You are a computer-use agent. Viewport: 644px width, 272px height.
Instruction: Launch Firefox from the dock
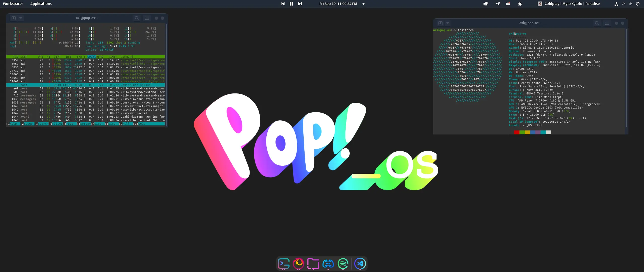[298, 263]
